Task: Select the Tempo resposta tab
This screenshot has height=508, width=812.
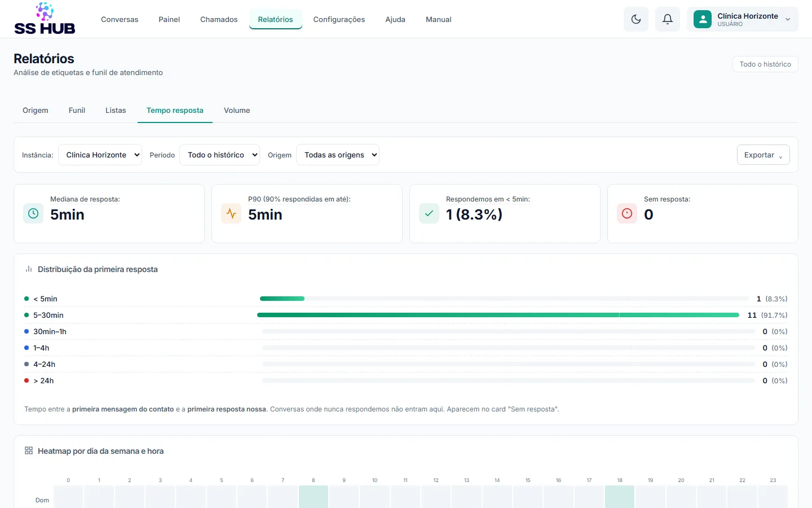Action: pyautogui.click(x=175, y=110)
